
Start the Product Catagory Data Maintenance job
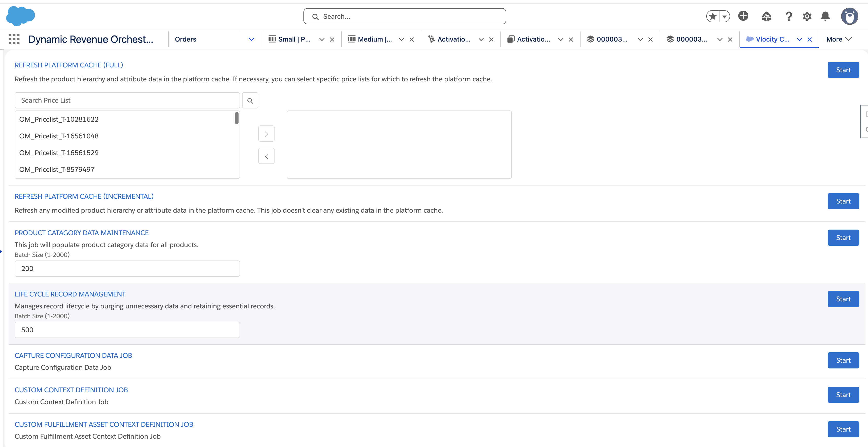click(x=843, y=238)
